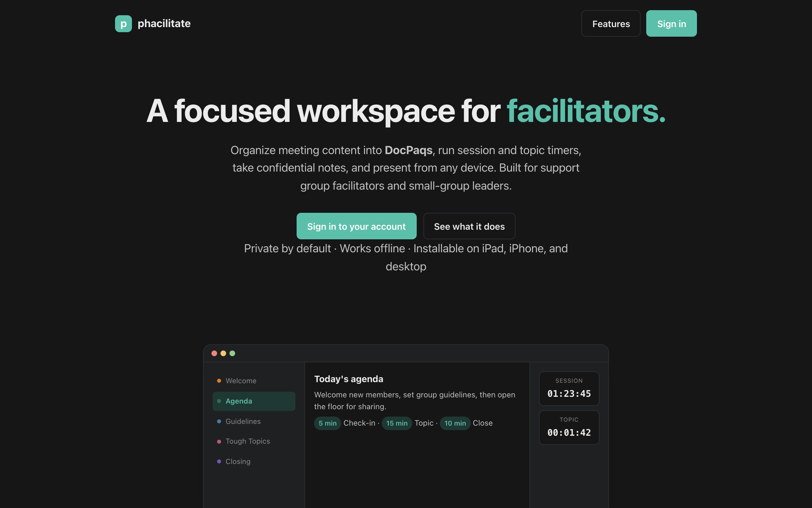The image size is (812, 508).
Task: Select the Agenda sidebar item
Action: [254, 401]
